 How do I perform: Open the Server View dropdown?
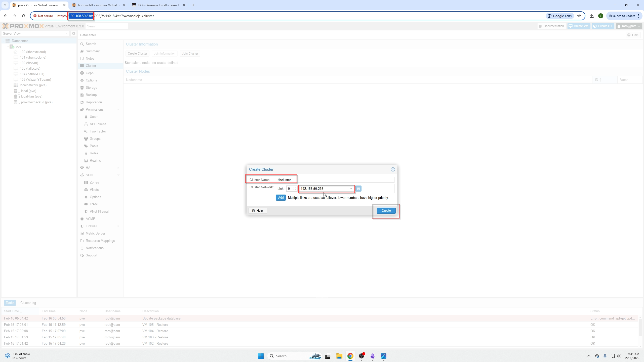click(x=66, y=33)
